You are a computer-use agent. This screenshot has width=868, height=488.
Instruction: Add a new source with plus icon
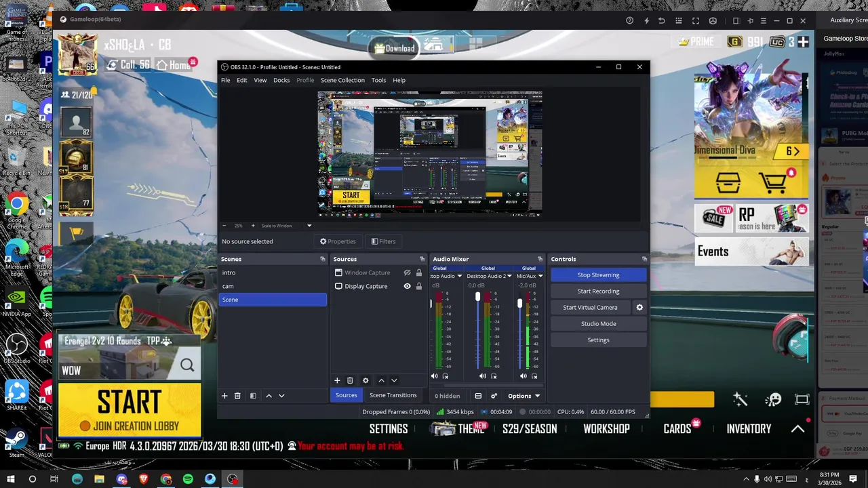click(337, 381)
